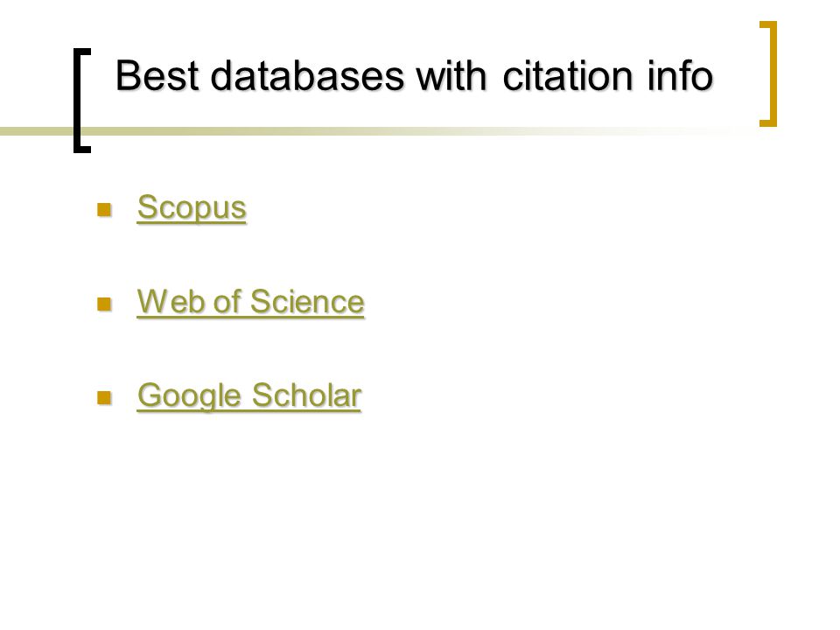Screen dimensions: 840x630
Task: Click the word "of" in second link
Action: tap(227, 302)
